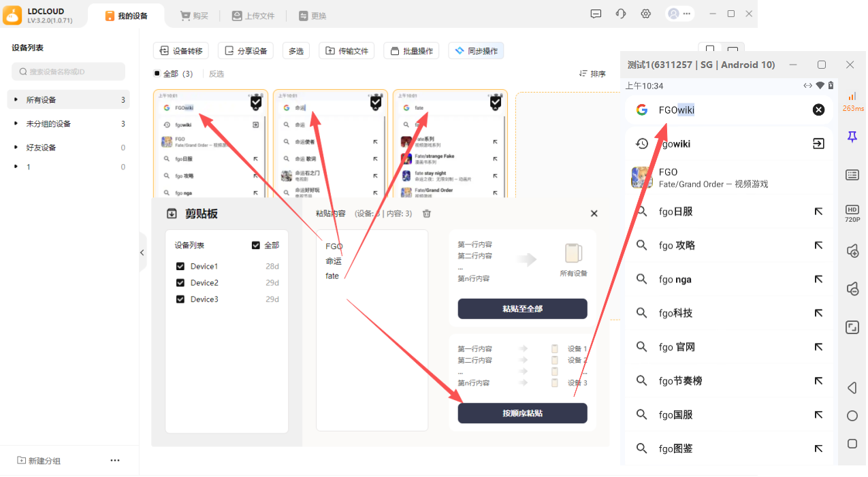The height and width of the screenshot is (477, 868).
Task: Open the 排序 sort dropdown
Action: click(x=592, y=73)
